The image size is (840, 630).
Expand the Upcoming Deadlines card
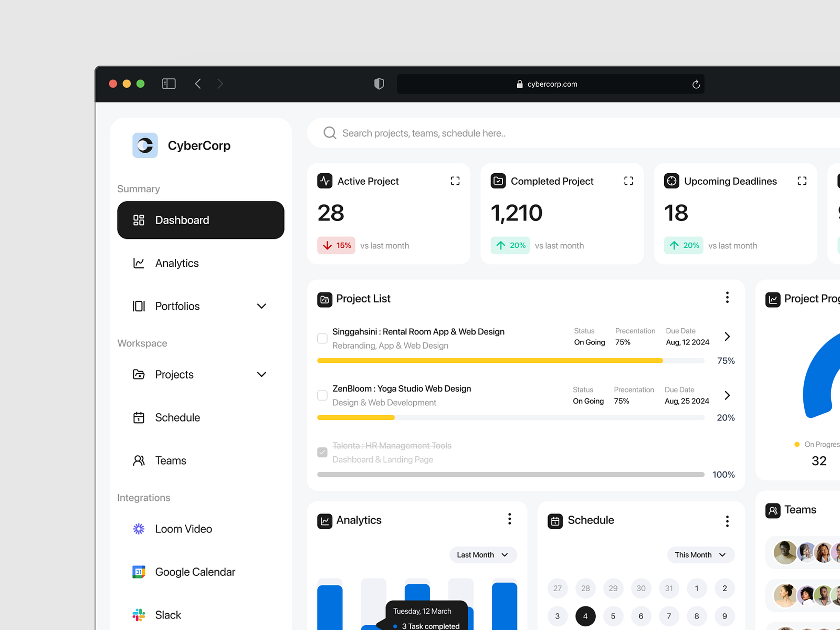pos(802,181)
